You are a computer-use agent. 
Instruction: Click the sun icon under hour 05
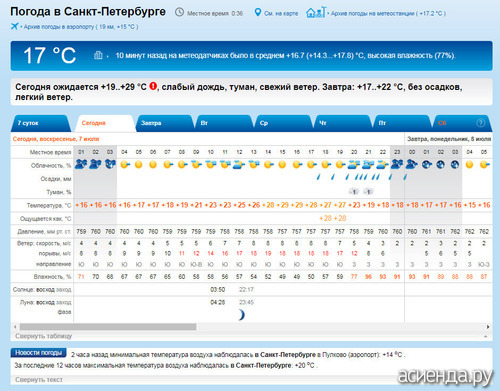(x=138, y=165)
